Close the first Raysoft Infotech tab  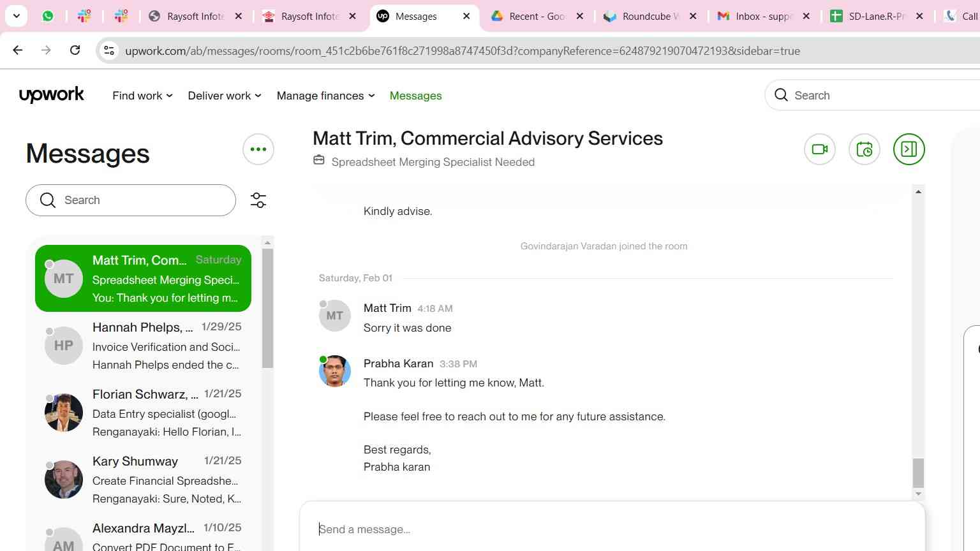[x=239, y=16]
